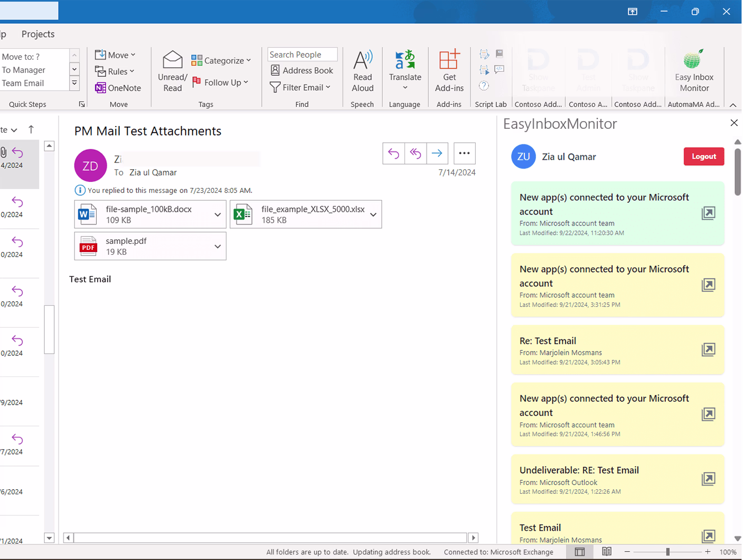The image size is (746, 560).
Task: Open Get Add-ins from the ribbon
Action: pyautogui.click(x=449, y=71)
